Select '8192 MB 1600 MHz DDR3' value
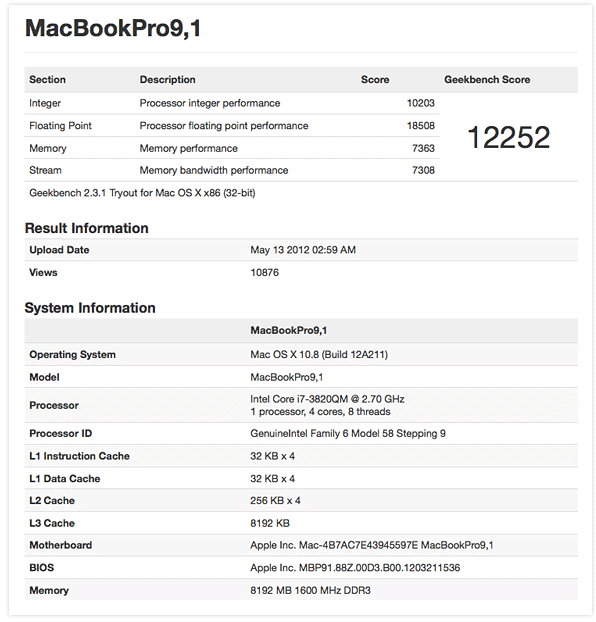 [310, 591]
